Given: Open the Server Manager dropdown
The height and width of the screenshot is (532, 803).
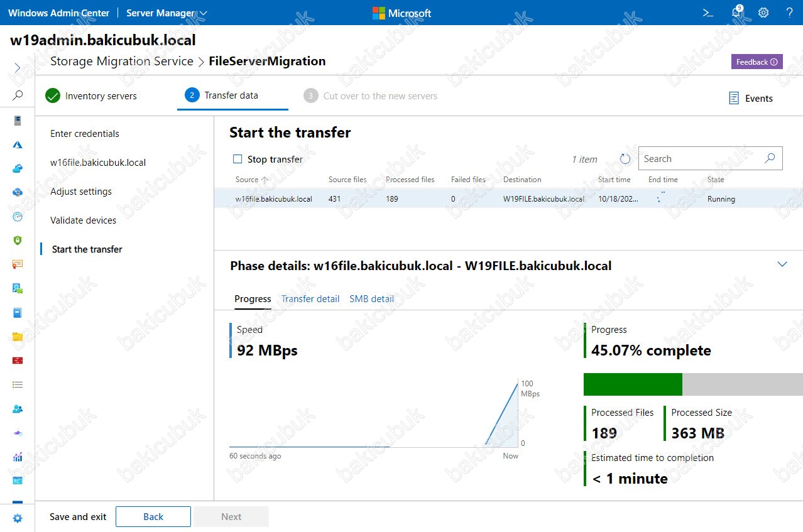Looking at the screenshot, I should point(167,13).
